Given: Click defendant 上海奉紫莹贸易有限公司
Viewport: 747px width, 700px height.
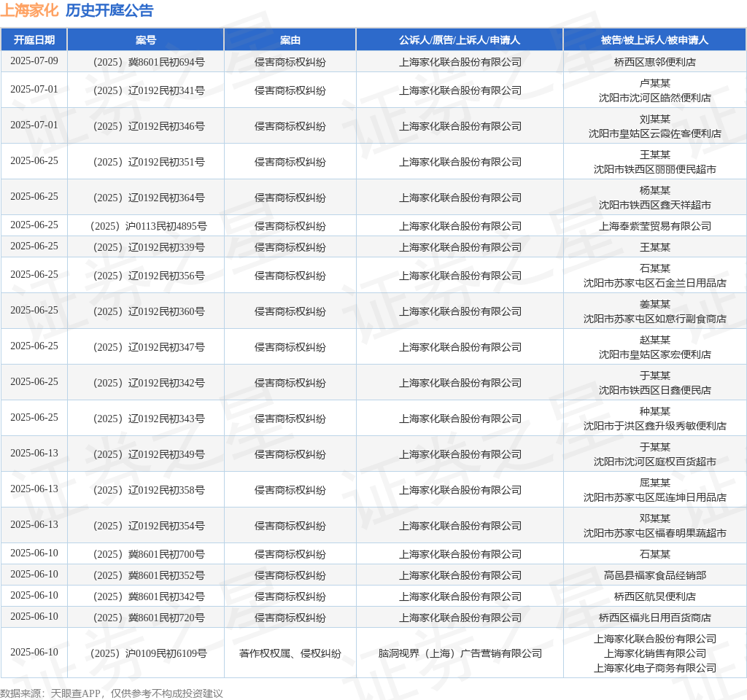Looking at the screenshot, I should (x=654, y=226).
